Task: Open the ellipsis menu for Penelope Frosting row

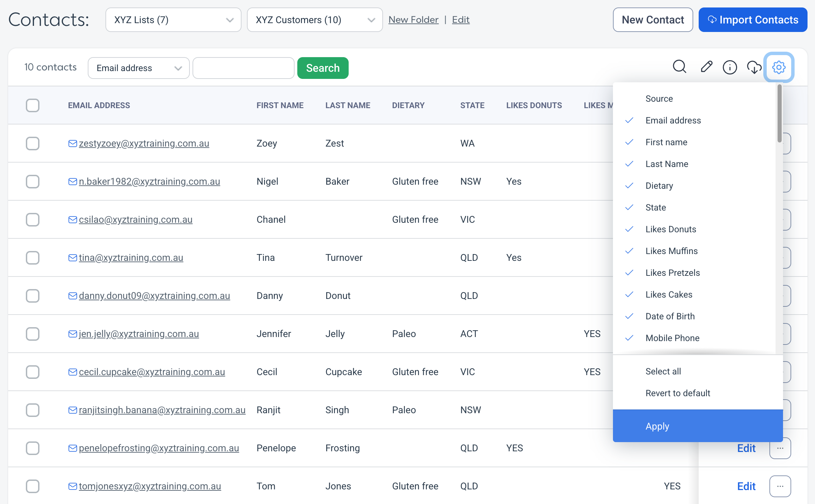Action: 780,448
